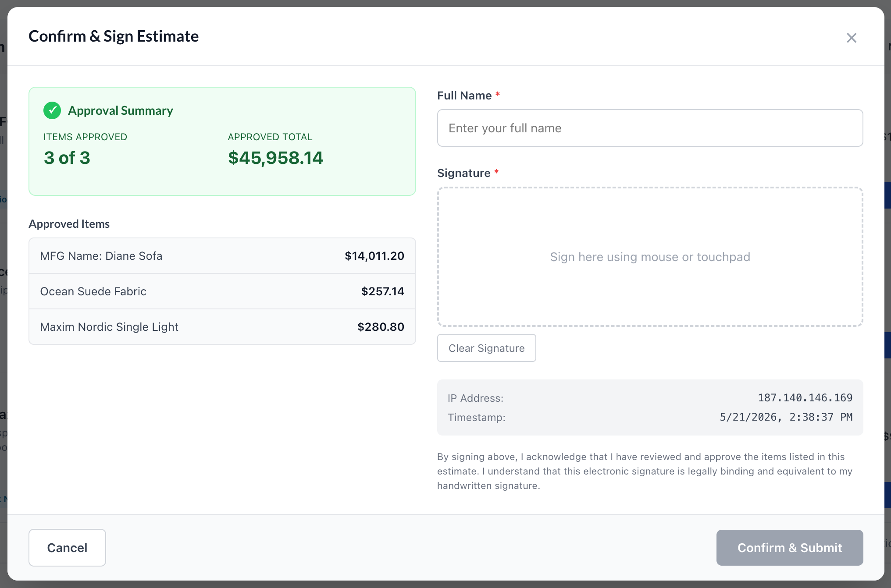Screen dimensions: 891x588
Task: Focus the Full Name input field
Action: [x=650, y=128]
